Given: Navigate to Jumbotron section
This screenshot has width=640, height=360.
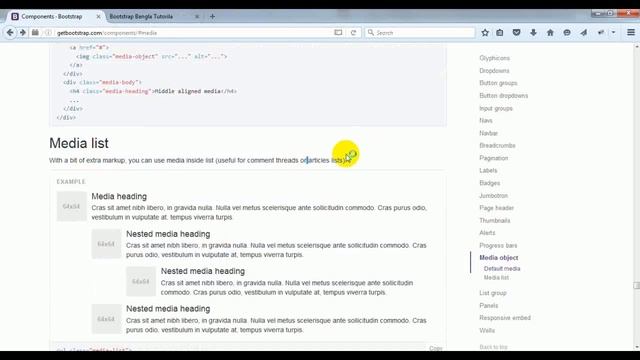Looking at the screenshot, I should (x=493, y=196).
